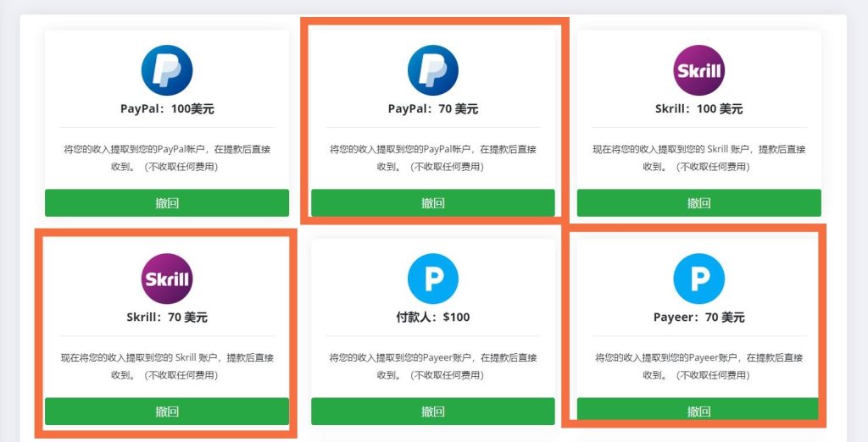Click the Skrill：100 美元 heading

(x=698, y=109)
